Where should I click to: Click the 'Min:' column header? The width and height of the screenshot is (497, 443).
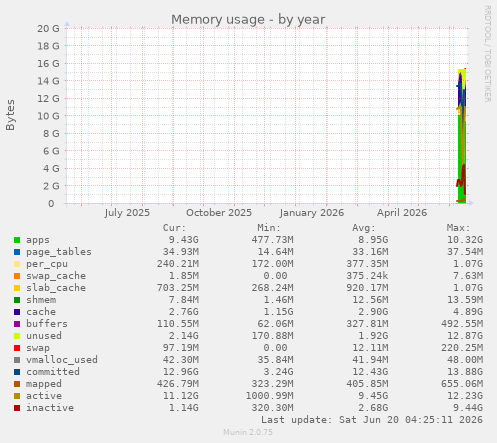coord(269,228)
